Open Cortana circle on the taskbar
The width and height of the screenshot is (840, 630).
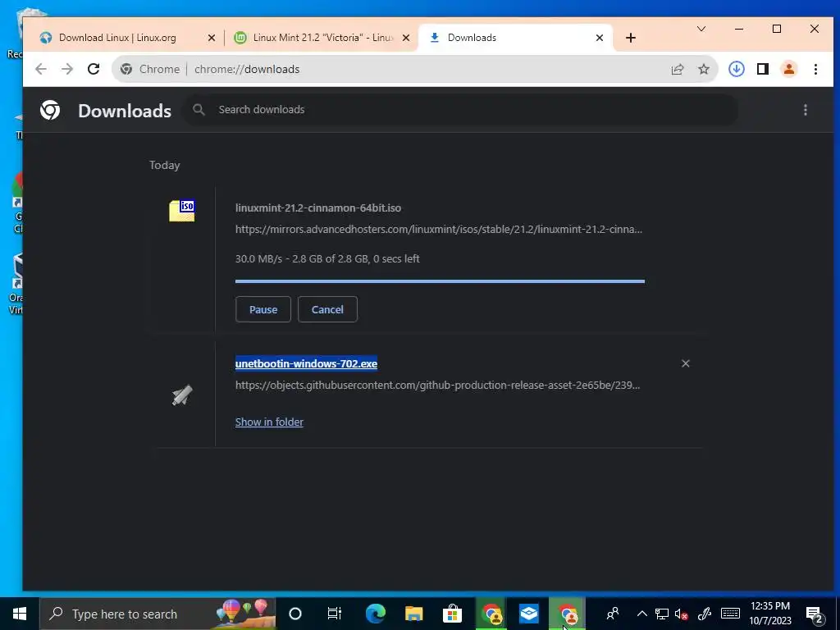pyautogui.click(x=295, y=614)
